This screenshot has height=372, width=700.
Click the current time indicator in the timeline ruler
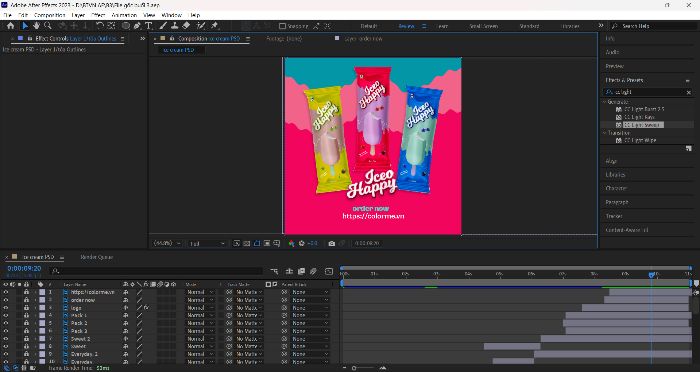[x=651, y=274]
